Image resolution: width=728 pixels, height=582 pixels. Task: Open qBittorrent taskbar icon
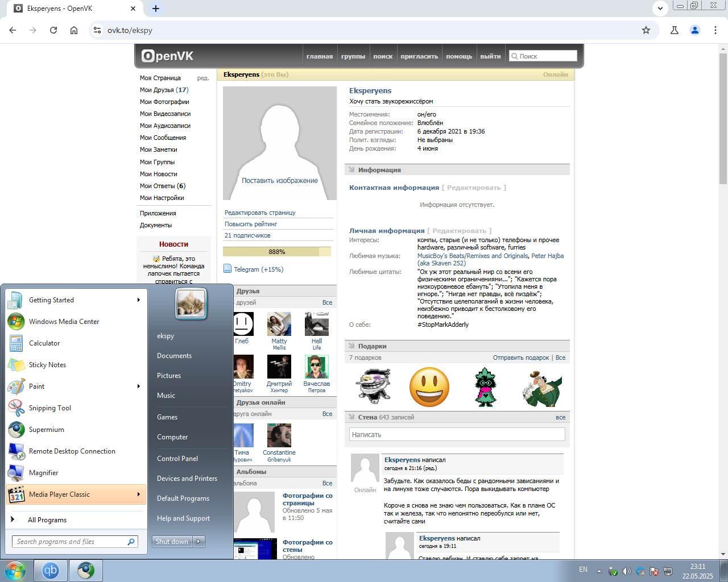[x=51, y=571]
